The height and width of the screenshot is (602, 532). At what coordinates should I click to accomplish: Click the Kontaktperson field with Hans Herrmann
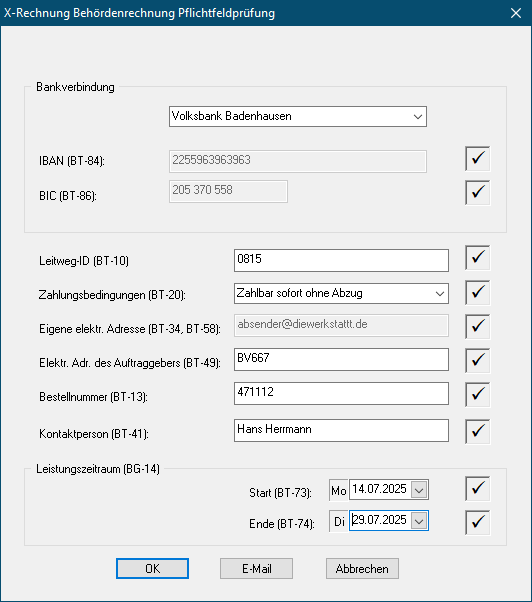(x=341, y=430)
